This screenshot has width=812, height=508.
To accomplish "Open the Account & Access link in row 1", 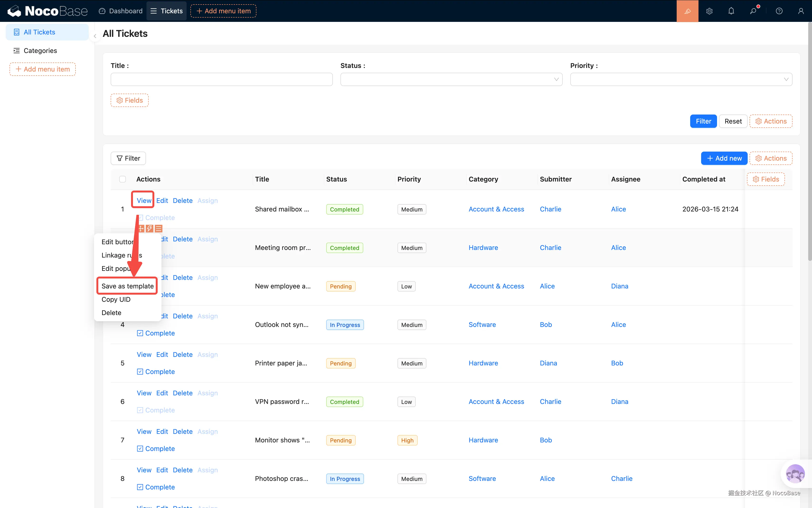I will click(x=496, y=209).
